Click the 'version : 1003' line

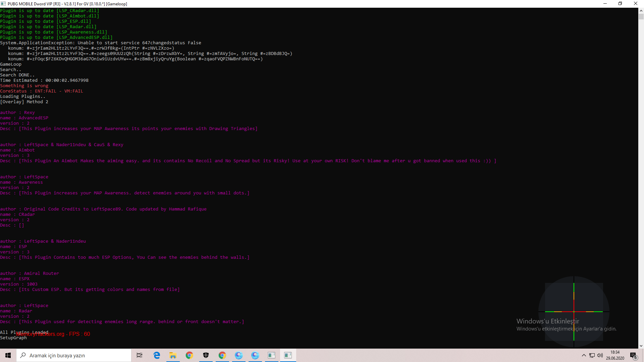coord(19,284)
